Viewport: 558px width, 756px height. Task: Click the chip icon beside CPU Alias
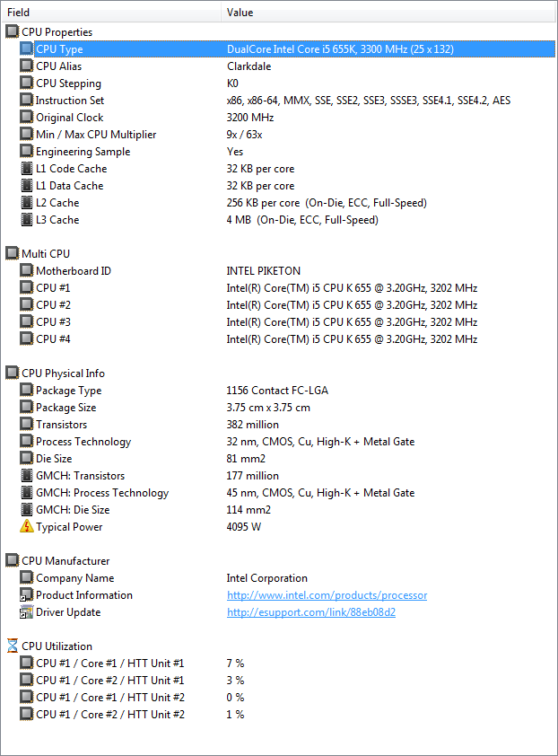coord(27,66)
